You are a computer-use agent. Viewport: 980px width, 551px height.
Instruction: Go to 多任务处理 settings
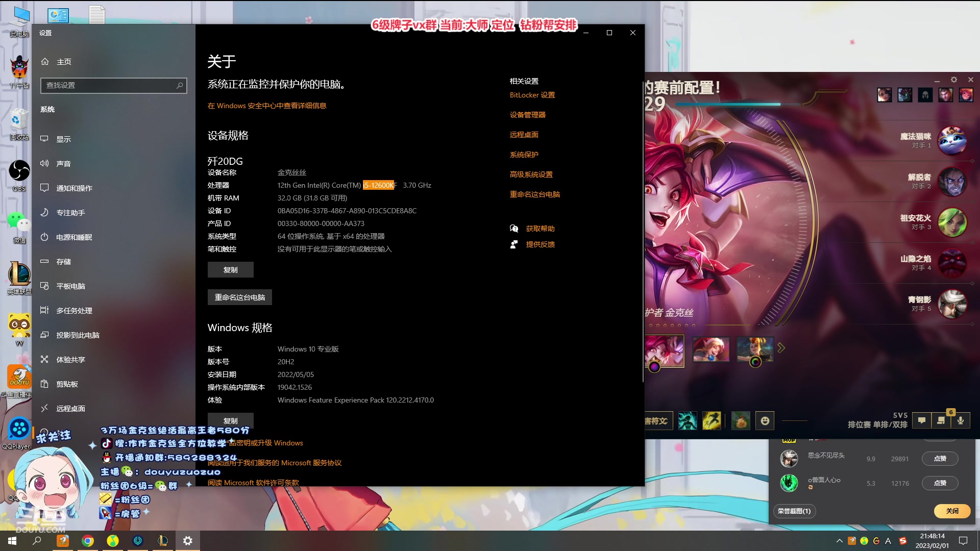click(x=113, y=311)
